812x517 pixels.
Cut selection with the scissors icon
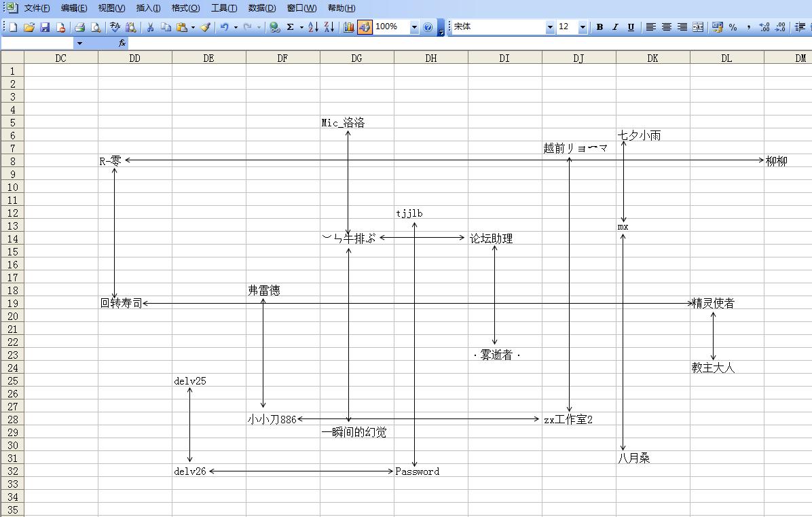[150, 27]
